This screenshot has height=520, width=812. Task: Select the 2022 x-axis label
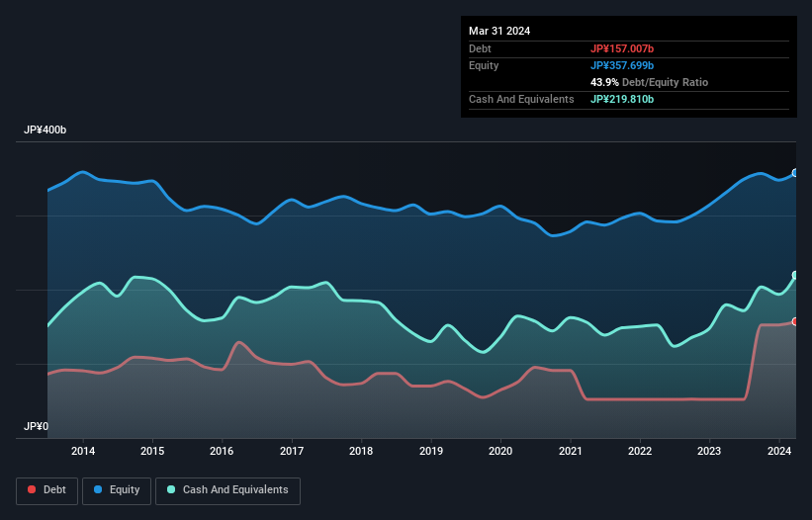coord(641,452)
